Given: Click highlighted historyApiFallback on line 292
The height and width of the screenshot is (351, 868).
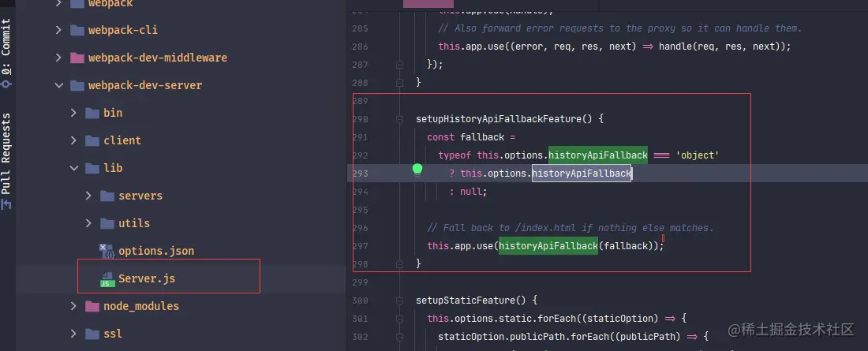Looking at the screenshot, I should click(x=598, y=155).
